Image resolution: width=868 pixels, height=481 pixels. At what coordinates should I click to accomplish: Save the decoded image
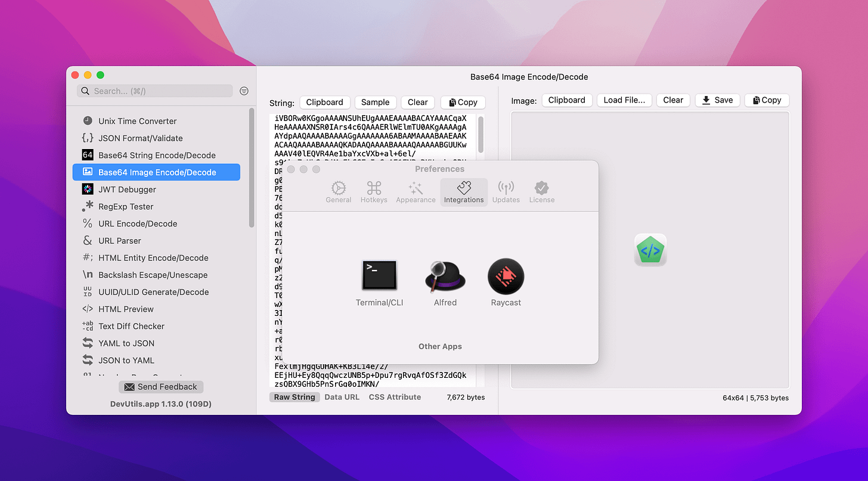(x=718, y=100)
